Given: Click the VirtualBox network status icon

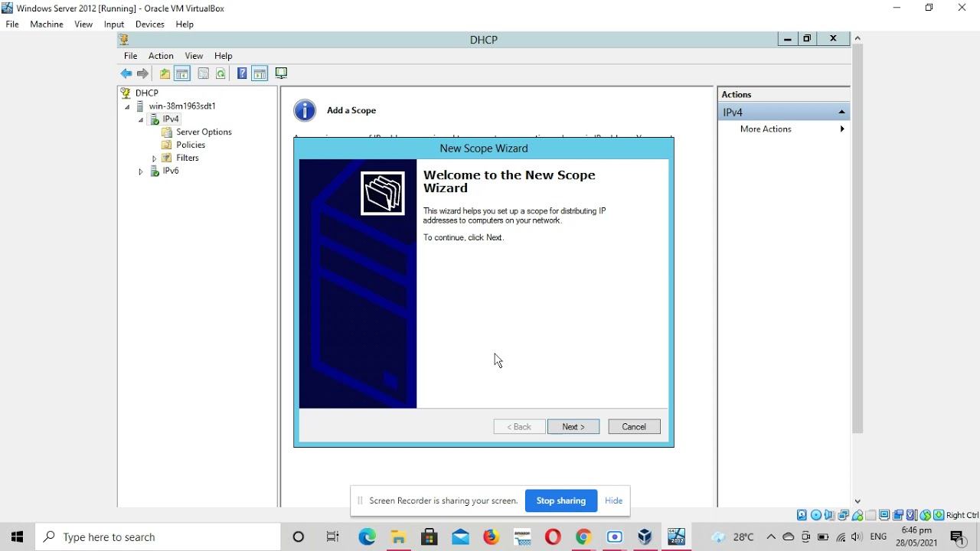Looking at the screenshot, I should click(844, 515).
